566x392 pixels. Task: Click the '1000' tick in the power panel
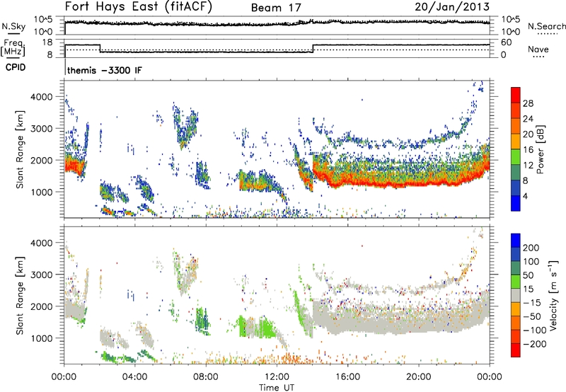(42, 192)
